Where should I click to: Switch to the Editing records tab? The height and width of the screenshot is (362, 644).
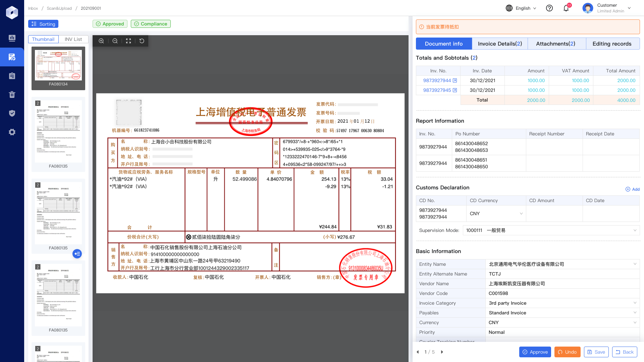pos(612,44)
